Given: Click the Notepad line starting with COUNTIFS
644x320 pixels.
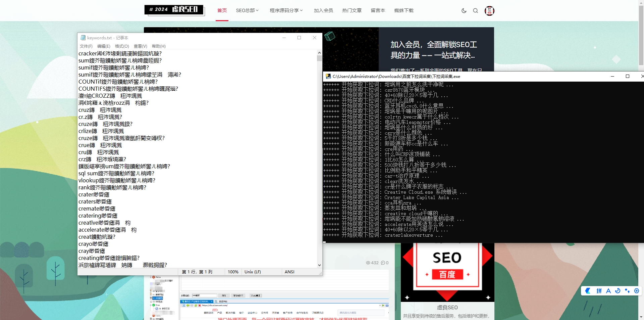Looking at the screenshot, I should click(128, 89).
